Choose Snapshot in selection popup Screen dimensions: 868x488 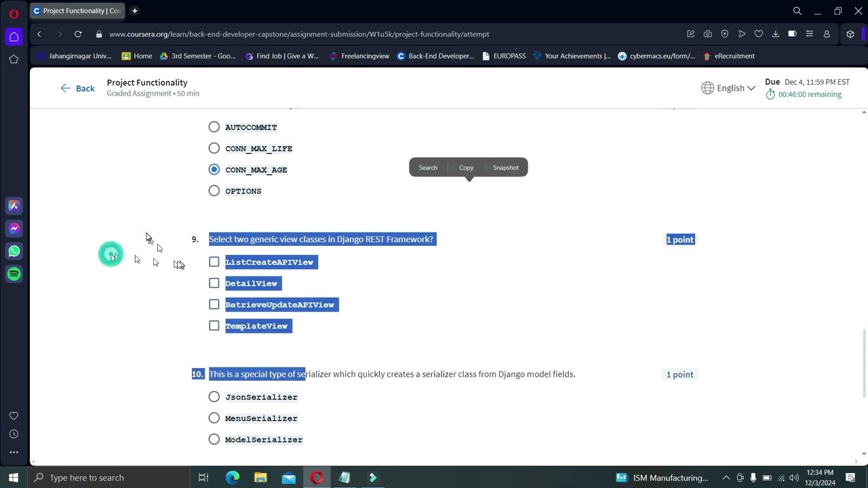506,167
